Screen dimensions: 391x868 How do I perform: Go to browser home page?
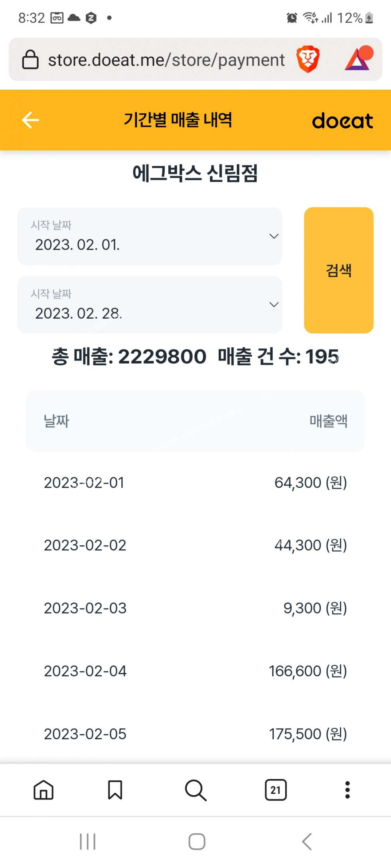(43, 790)
